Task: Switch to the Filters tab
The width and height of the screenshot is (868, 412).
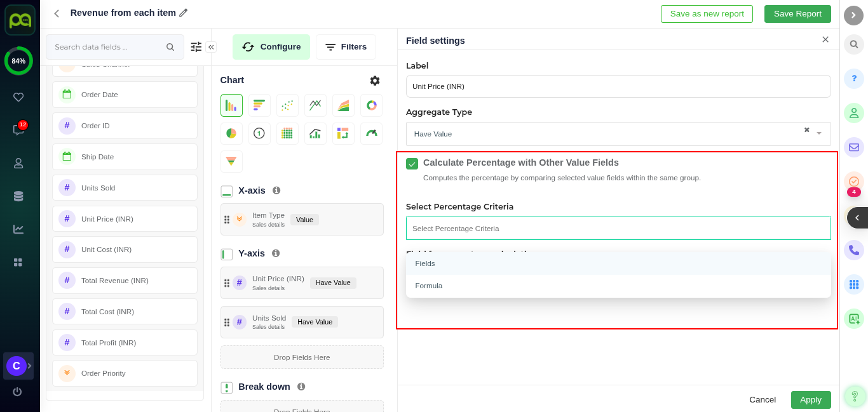Action: (x=346, y=47)
